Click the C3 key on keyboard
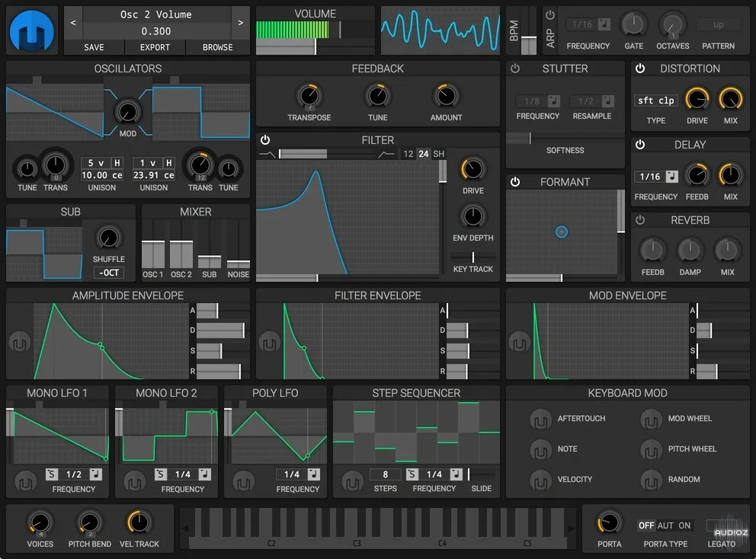The height and width of the screenshot is (559, 756). click(357, 543)
